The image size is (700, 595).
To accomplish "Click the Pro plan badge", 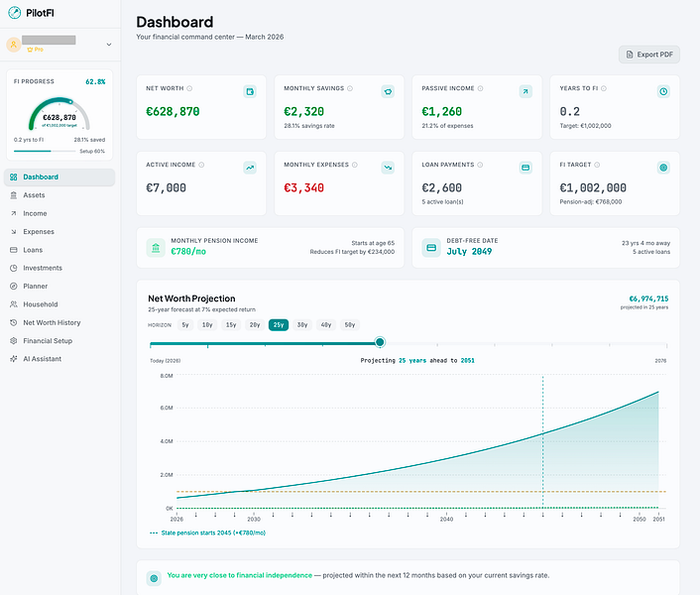I will 36,50.
